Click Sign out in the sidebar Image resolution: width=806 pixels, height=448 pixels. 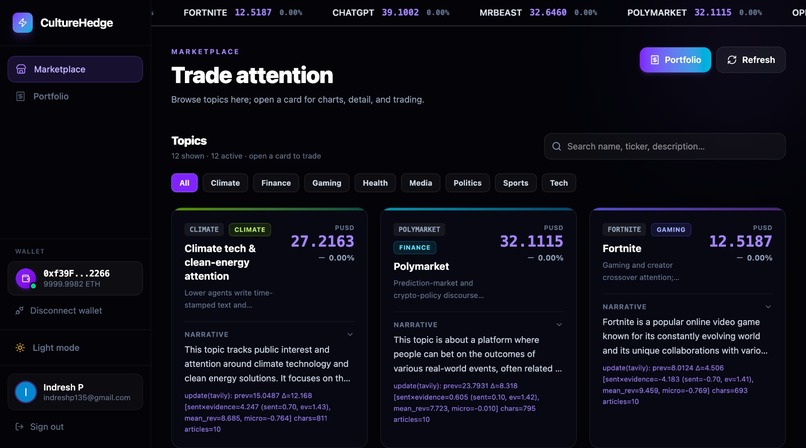(47, 426)
